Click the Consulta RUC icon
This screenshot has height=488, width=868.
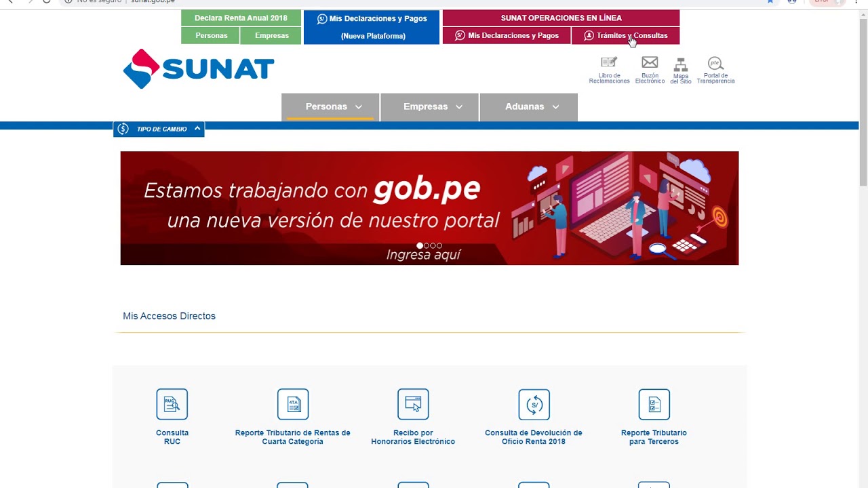coord(172,405)
